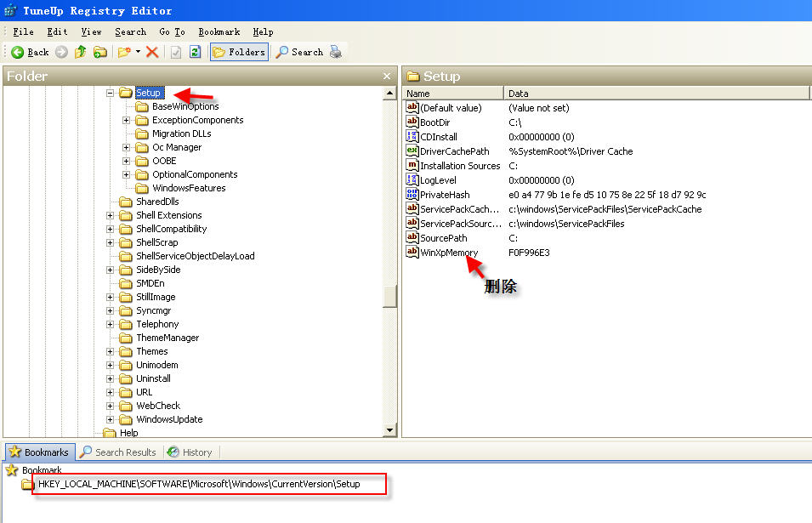The width and height of the screenshot is (812, 523).
Task: Click the red Delete X icon
Action: point(152,52)
